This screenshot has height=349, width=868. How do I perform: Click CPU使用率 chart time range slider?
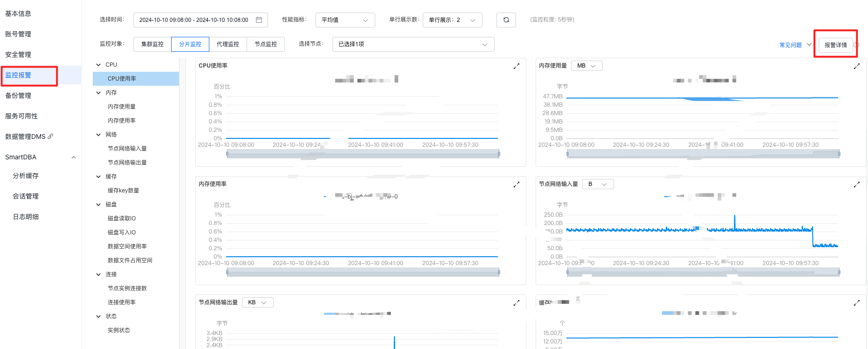point(363,154)
